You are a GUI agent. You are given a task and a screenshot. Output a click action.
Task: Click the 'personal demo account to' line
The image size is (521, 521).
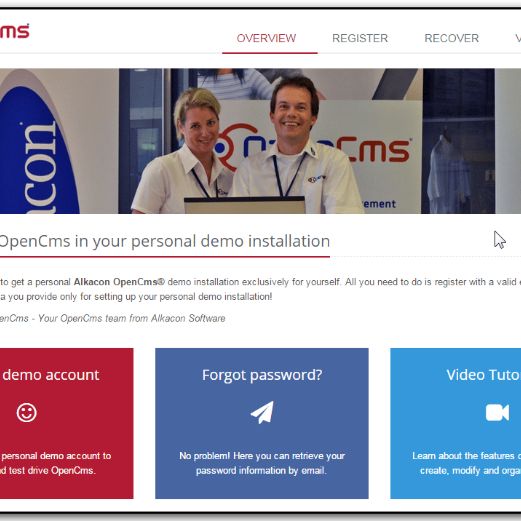[56, 456]
